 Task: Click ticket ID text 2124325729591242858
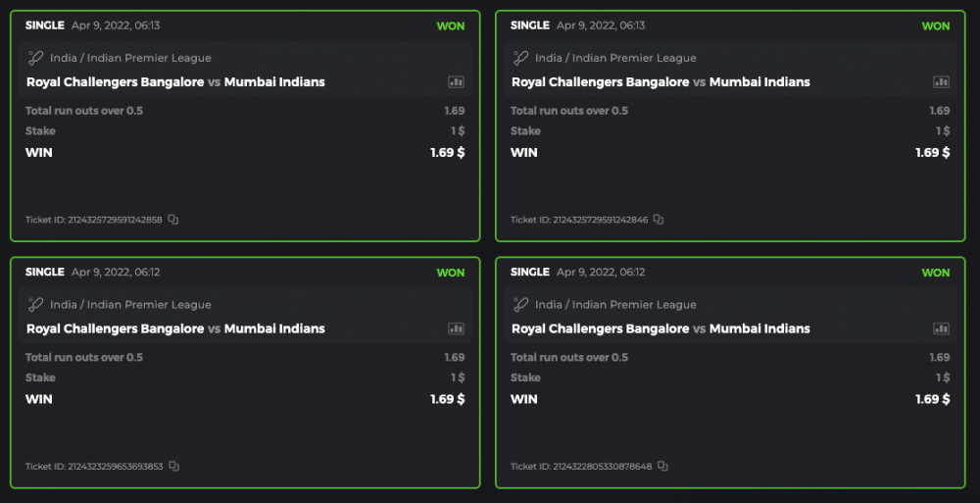pos(115,220)
